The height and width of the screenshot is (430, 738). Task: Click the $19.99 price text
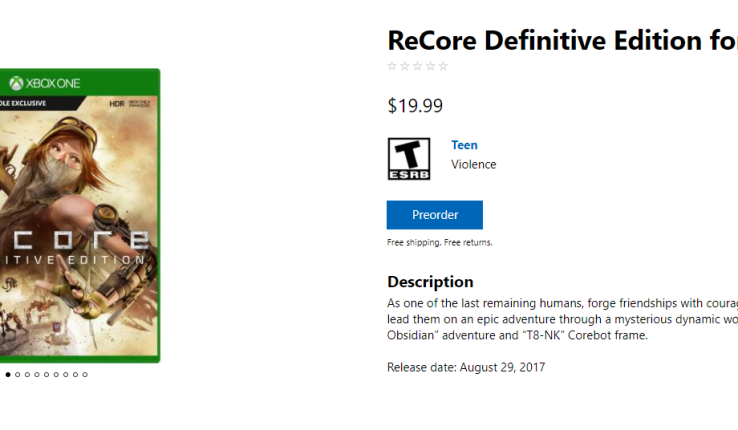415,105
